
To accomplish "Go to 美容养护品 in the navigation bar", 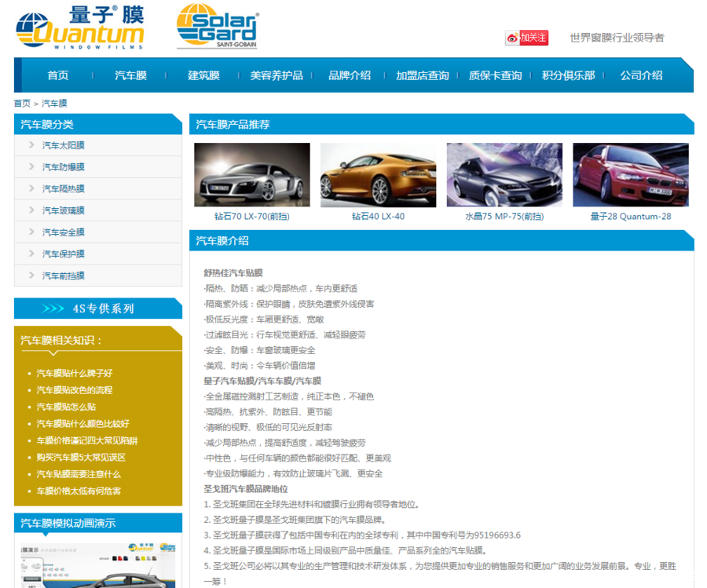I will coord(277,75).
